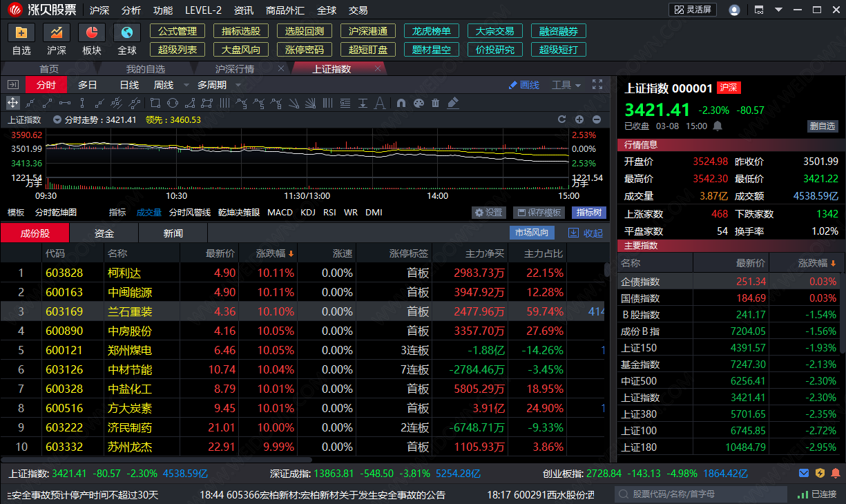Toggle the 分时风警线 indicator
Screen dimensions: 846x504
click(x=190, y=213)
